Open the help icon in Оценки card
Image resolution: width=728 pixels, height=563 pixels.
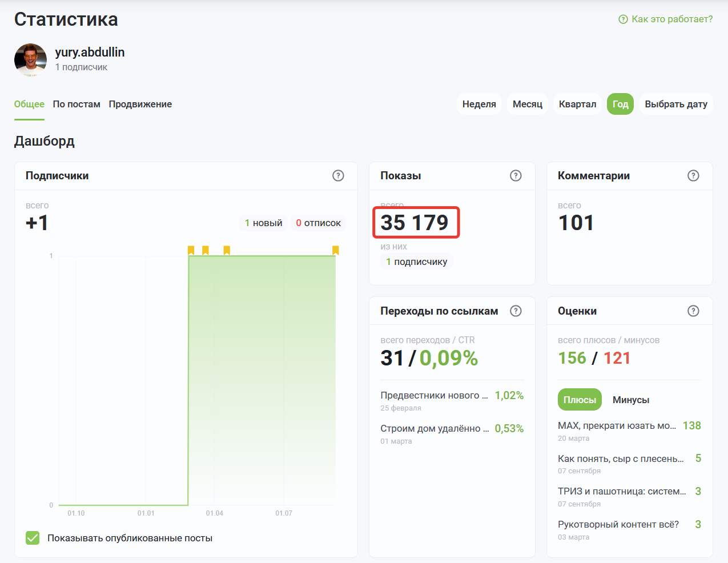click(693, 311)
